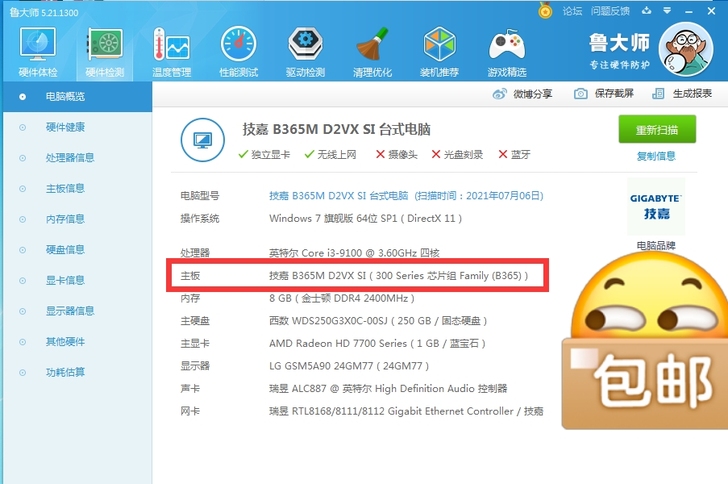This screenshot has height=484, width=728.
Task: Select 电脑概览 in the sidebar
Action: [78, 97]
